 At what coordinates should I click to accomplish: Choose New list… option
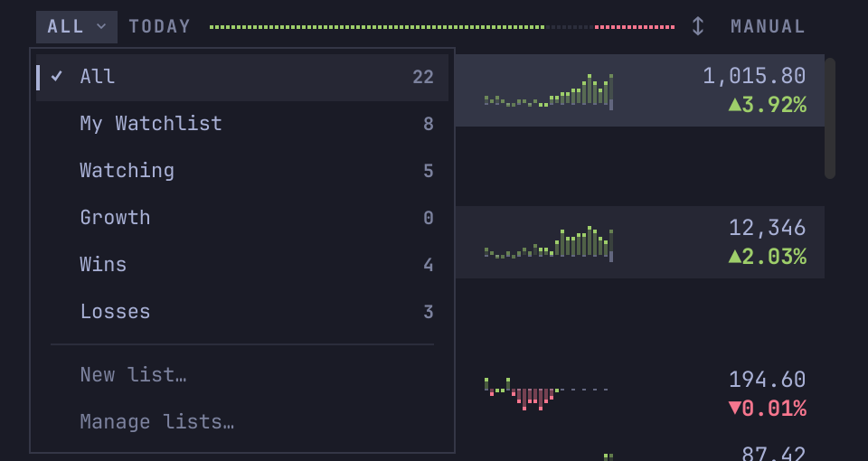coord(242,375)
